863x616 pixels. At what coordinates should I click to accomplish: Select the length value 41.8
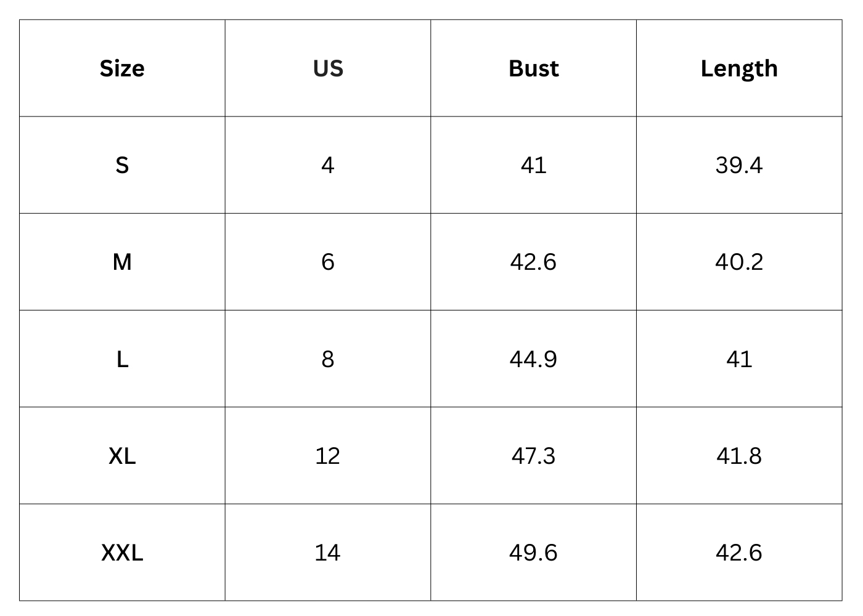point(738,456)
